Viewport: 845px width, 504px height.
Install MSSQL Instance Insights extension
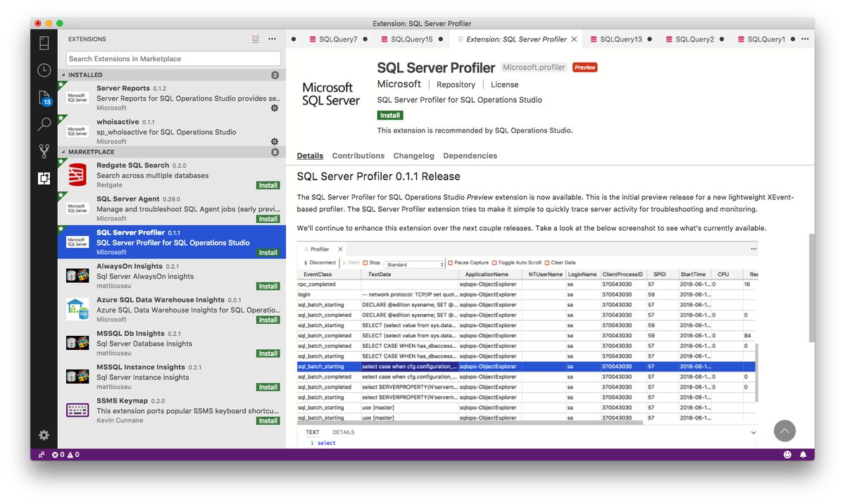(x=268, y=387)
